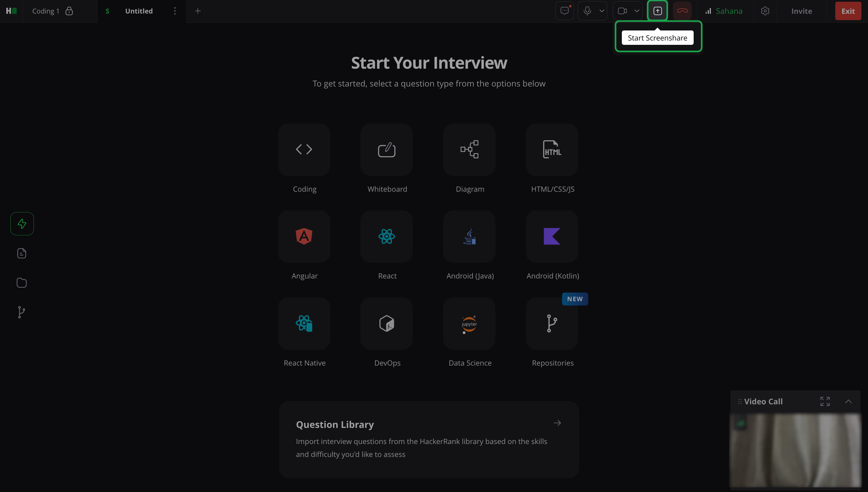This screenshot has width=868, height=492.
Task: Choose the Diagram question type
Action: coord(469,150)
